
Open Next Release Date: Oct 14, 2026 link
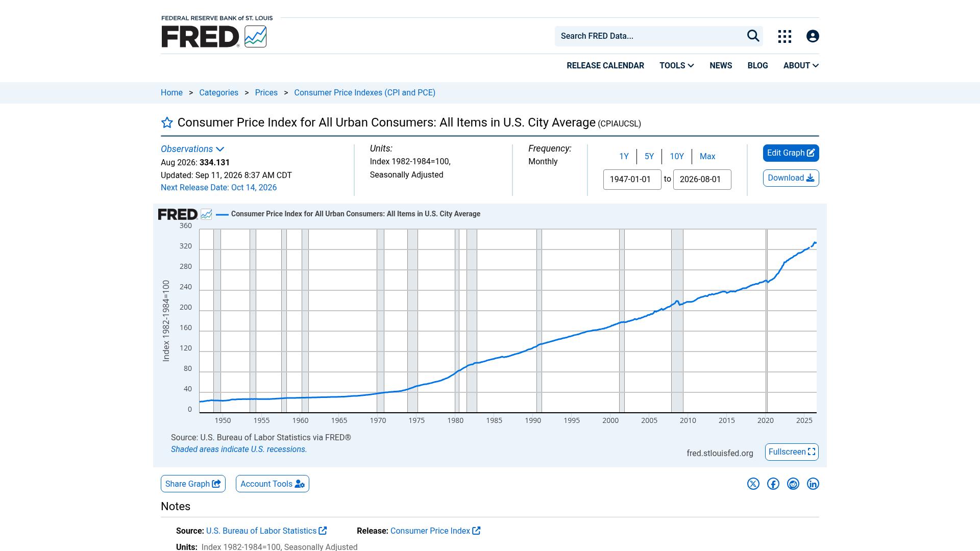[x=218, y=188]
